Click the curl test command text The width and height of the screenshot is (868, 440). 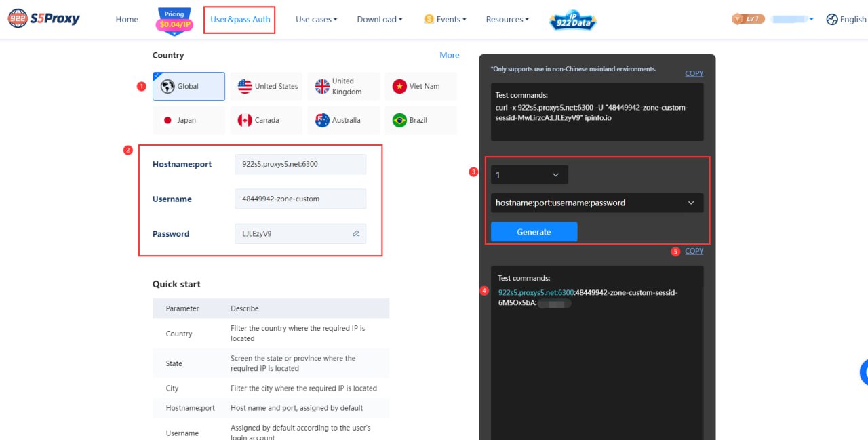(592, 113)
